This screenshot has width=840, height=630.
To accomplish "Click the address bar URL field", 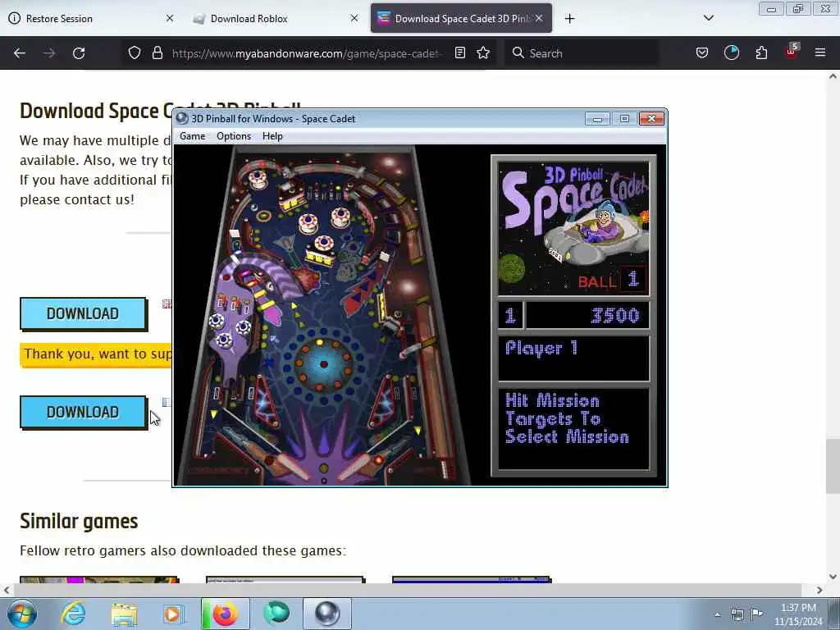I will point(308,53).
